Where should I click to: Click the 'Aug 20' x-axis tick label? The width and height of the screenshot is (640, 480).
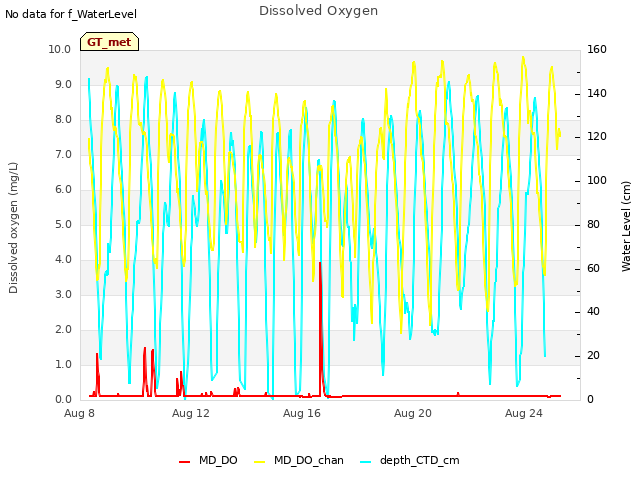coord(413,413)
